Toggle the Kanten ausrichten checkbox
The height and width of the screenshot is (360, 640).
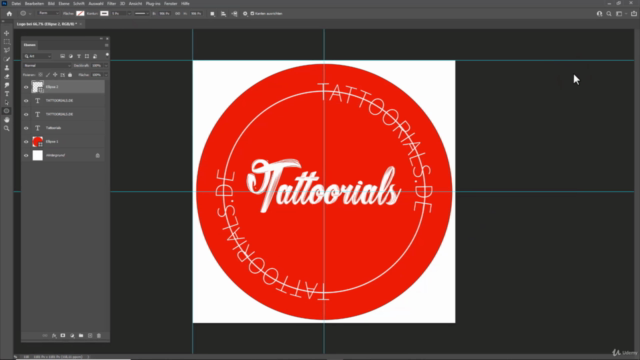pos(252,13)
